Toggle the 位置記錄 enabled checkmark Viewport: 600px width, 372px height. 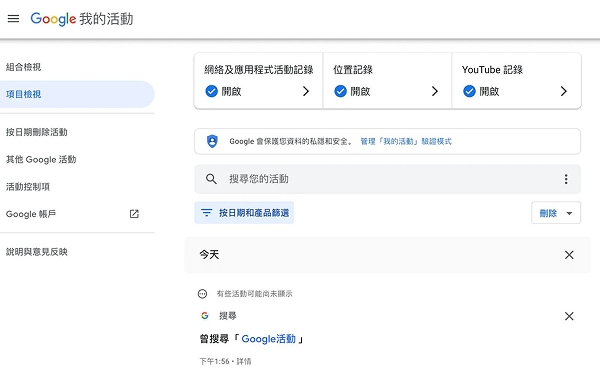341,91
